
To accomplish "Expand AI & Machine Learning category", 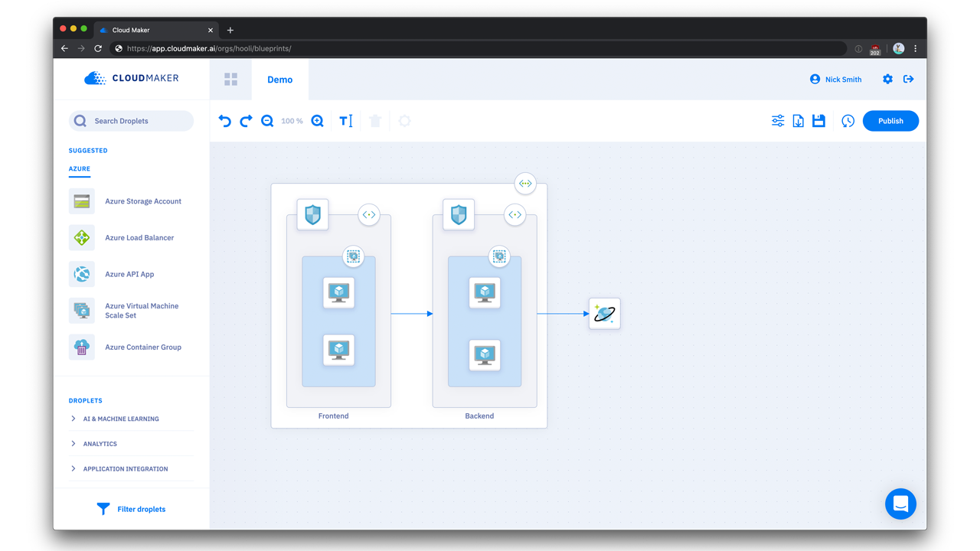I will (131, 419).
